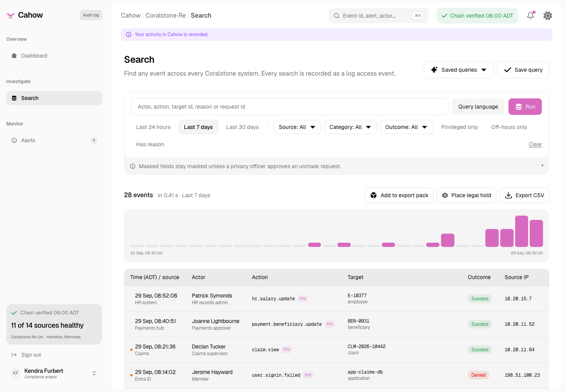Image resolution: width=565 pixels, height=392 pixels.
Task: Open the Outcome: All dropdown
Action: click(x=406, y=127)
